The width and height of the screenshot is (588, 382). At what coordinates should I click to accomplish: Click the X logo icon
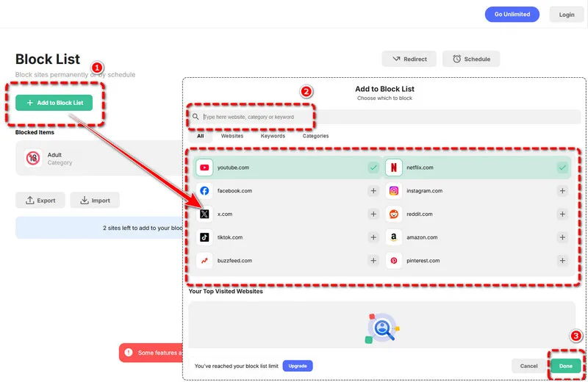(x=204, y=214)
